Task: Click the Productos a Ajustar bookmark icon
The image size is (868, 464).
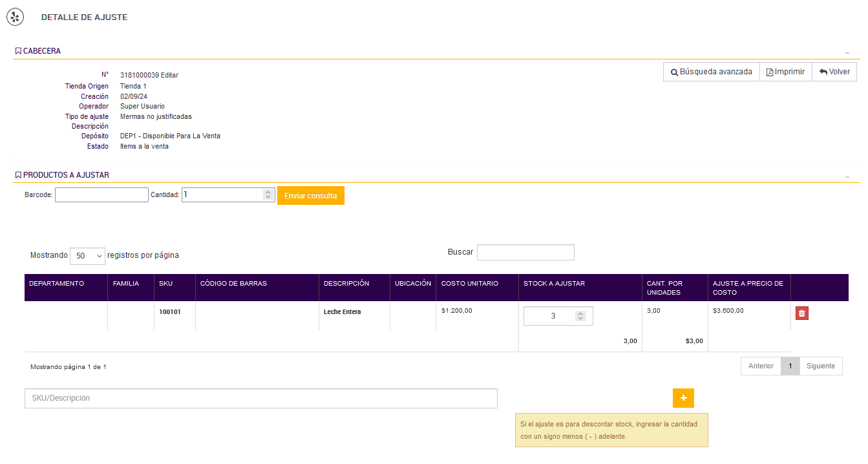Action: coord(18,175)
